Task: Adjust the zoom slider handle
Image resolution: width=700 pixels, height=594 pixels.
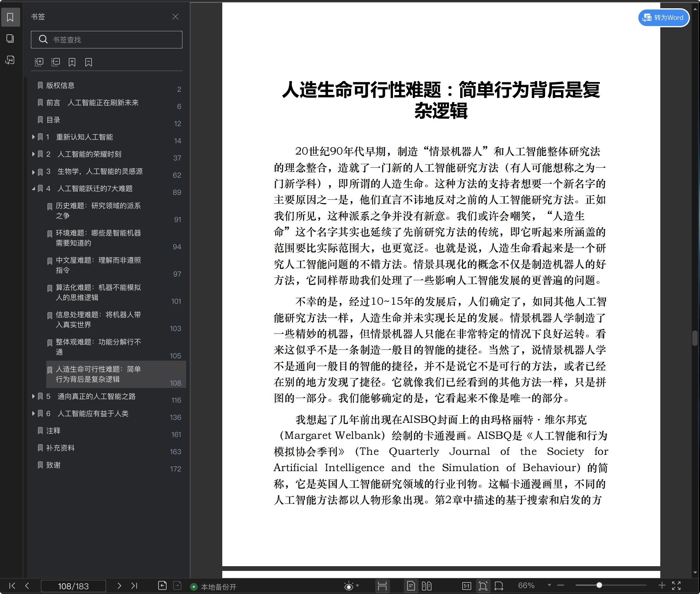Action: coord(599,585)
